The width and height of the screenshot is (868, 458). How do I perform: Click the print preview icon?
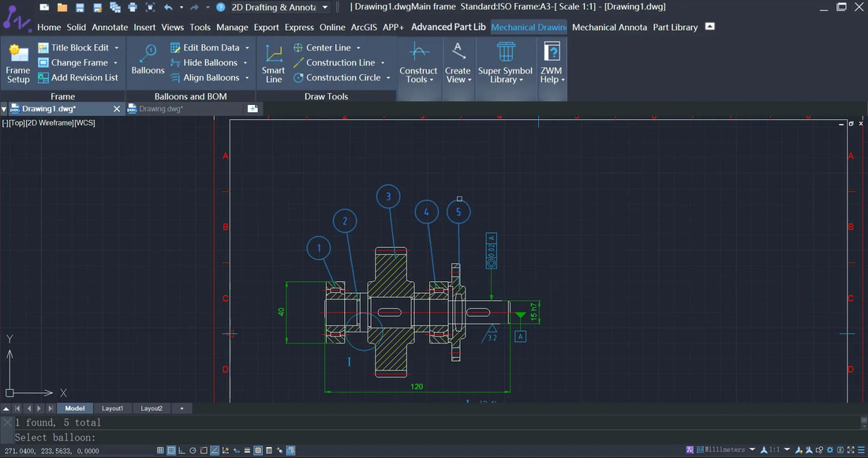tap(150, 7)
